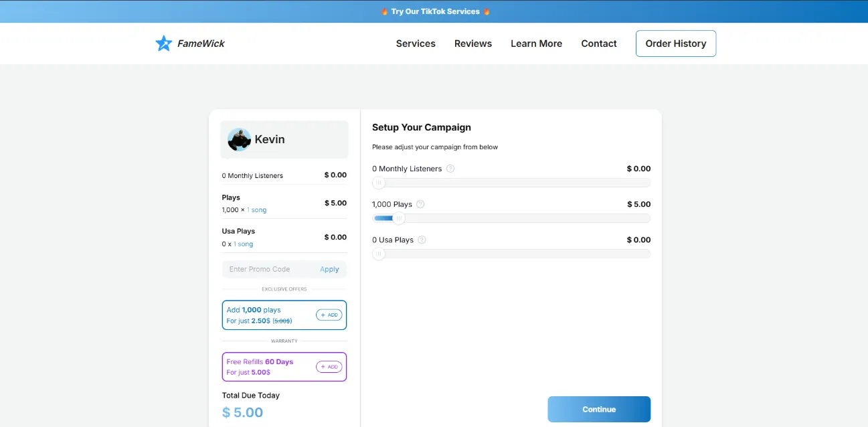Apply the promo code
The width and height of the screenshot is (868, 427).
pos(329,269)
